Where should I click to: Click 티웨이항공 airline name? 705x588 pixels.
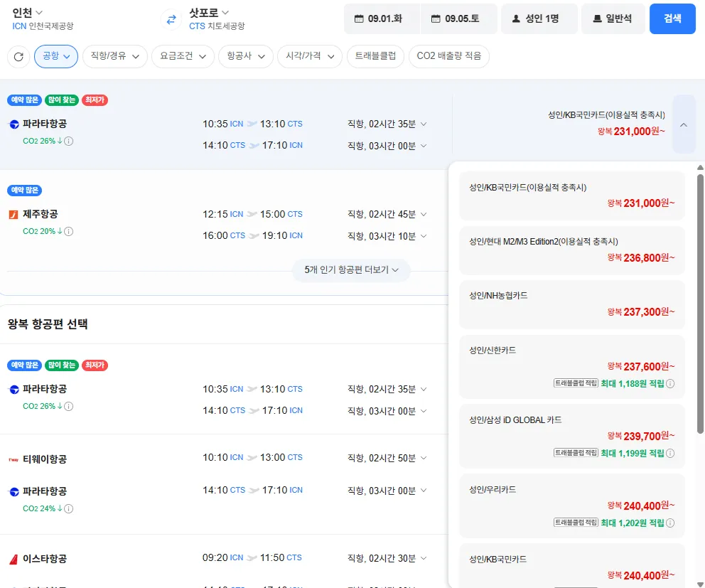coord(45,460)
